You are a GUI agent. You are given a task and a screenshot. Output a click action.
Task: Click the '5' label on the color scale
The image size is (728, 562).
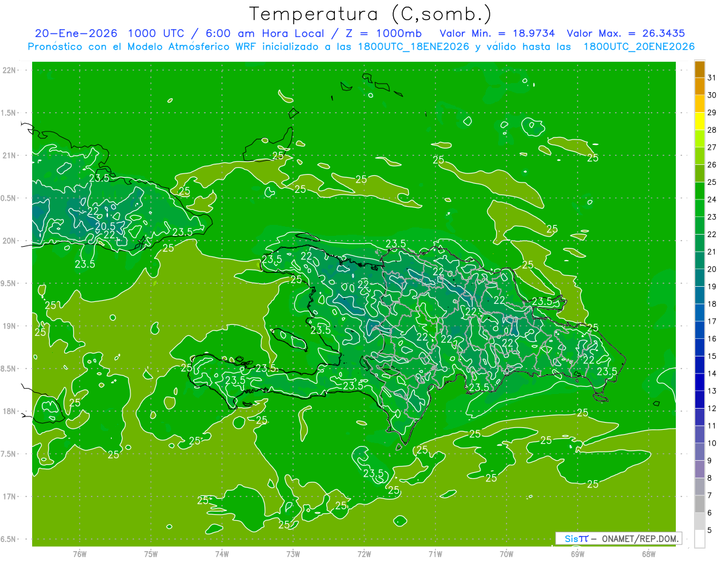click(710, 530)
